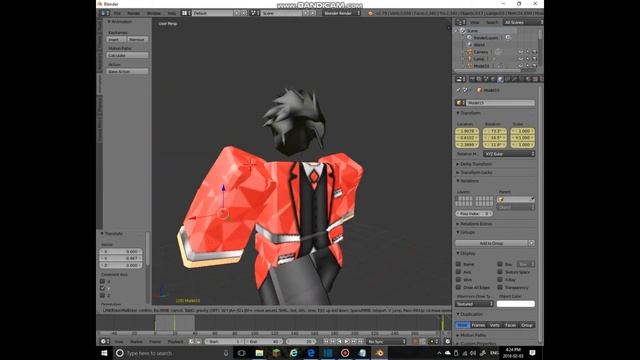The width and height of the screenshot is (640, 360).
Task: Open the No Sync dropdown in timeline
Action: pos(387,341)
